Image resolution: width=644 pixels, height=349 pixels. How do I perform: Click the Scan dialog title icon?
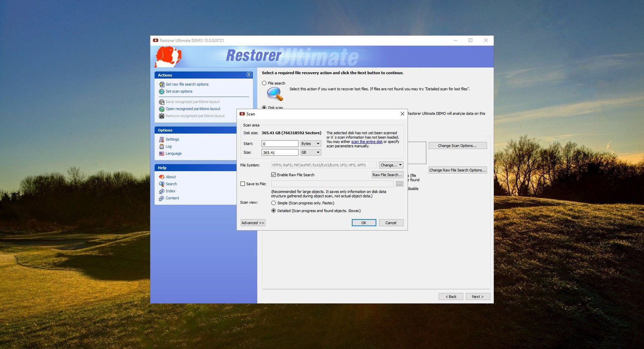pyautogui.click(x=242, y=114)
